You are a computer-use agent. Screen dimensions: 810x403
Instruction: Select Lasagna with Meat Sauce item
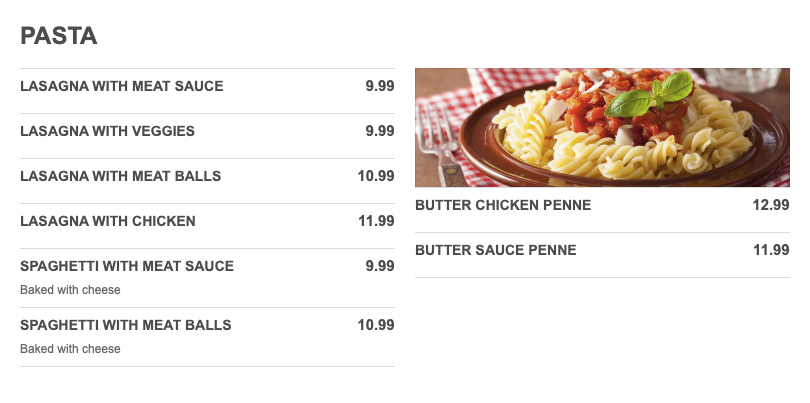click(122, 86)
